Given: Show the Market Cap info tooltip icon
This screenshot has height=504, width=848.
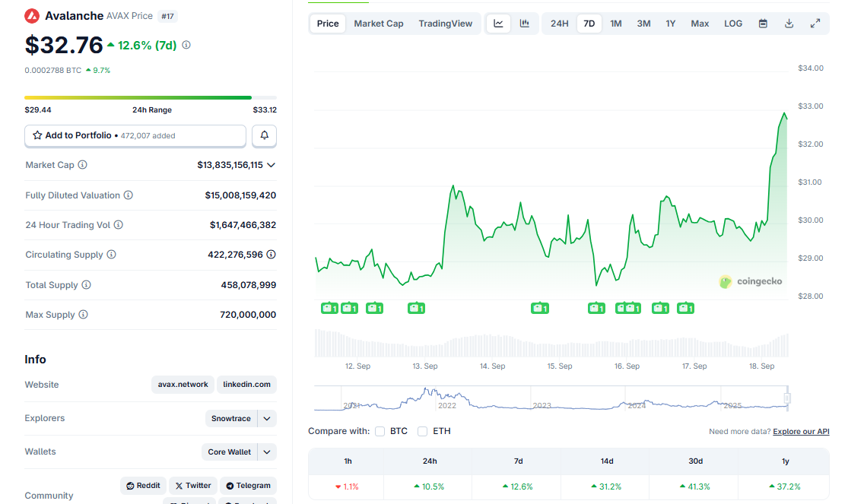Looking at the screenshot, I should click(82, 165).
